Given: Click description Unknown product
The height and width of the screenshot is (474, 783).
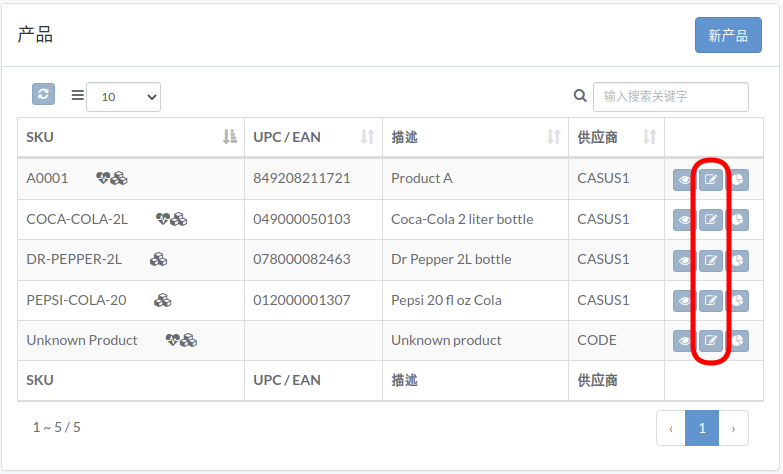Looking at the screenshot, I should [446, 340].
